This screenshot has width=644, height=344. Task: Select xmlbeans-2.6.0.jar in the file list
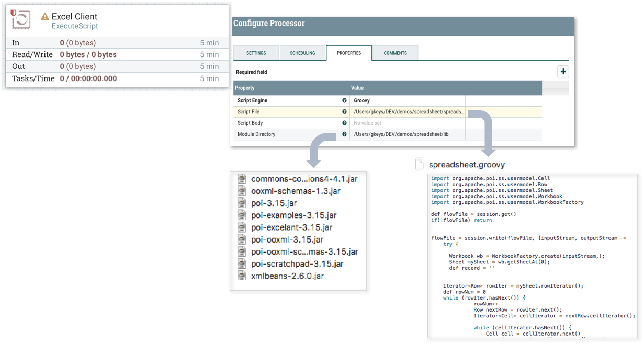[287, 276]
